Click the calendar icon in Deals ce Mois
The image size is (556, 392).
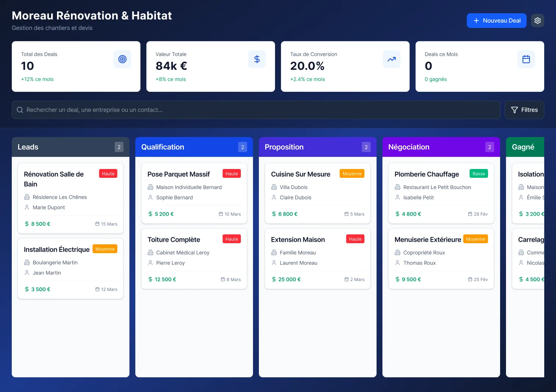tap(526, 59)
